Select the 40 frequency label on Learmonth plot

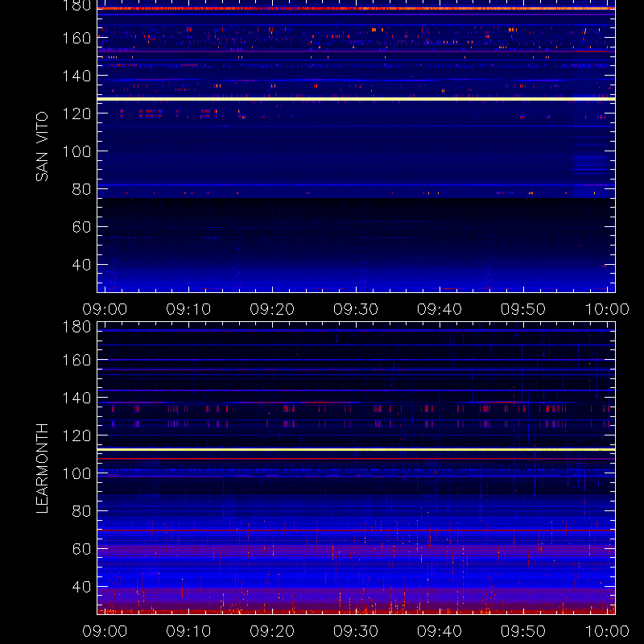click(81, 587)
